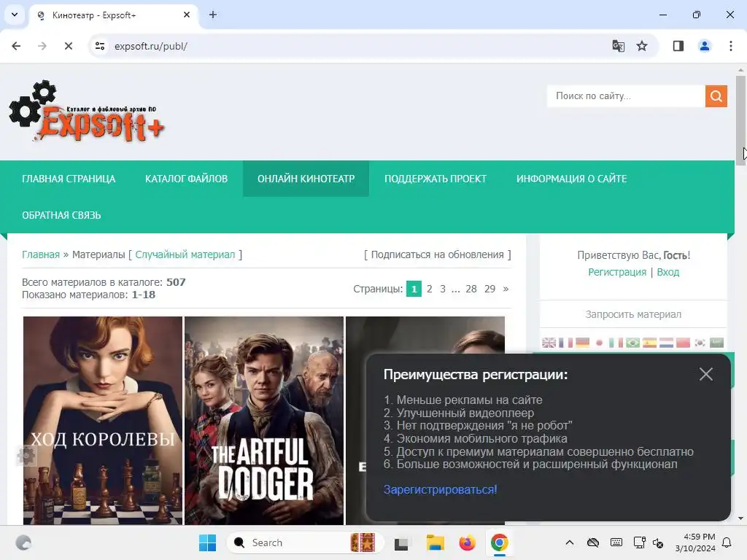Go to page 3 of materials
The width and height of the screenshot is (747, 560).
443,289
